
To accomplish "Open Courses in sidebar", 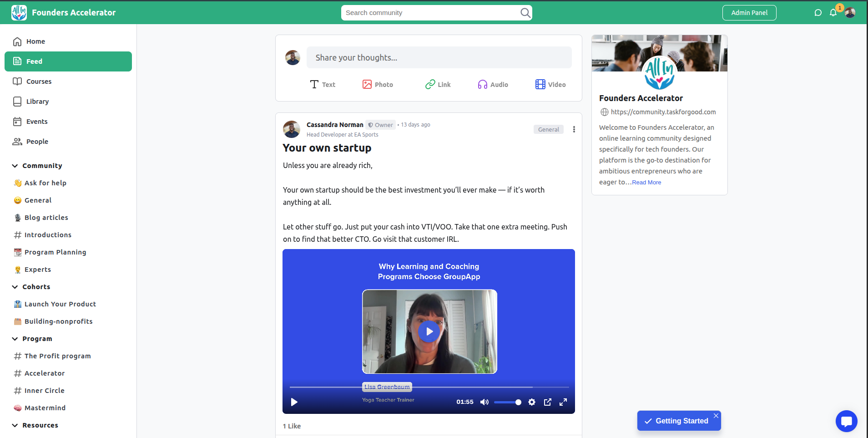I will (x=68, y=81).
